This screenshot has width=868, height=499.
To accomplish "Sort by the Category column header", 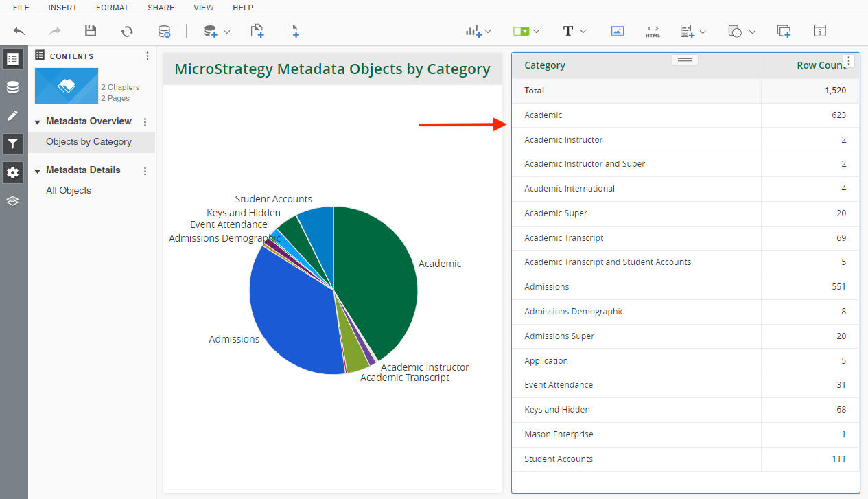I will click(x=545, y=65).
